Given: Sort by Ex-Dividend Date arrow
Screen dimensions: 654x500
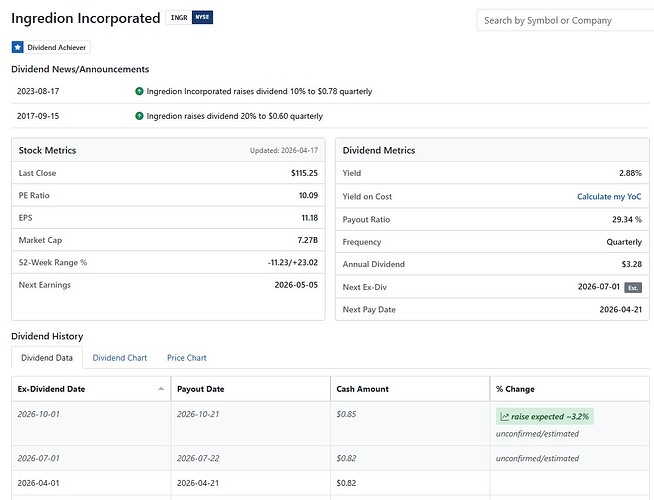Looking at the screenshot, I should (161, 389).
